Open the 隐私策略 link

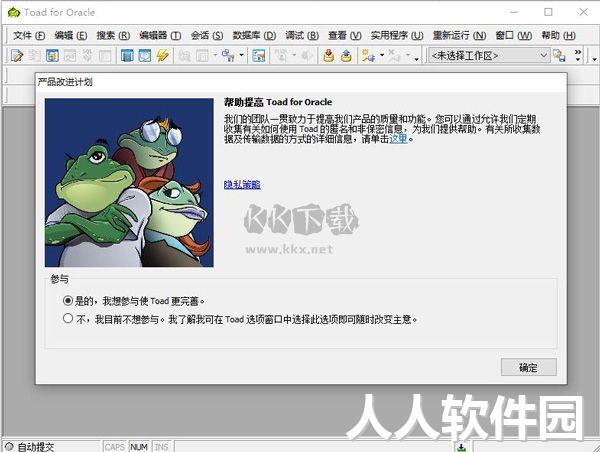(x=242, y=184)
